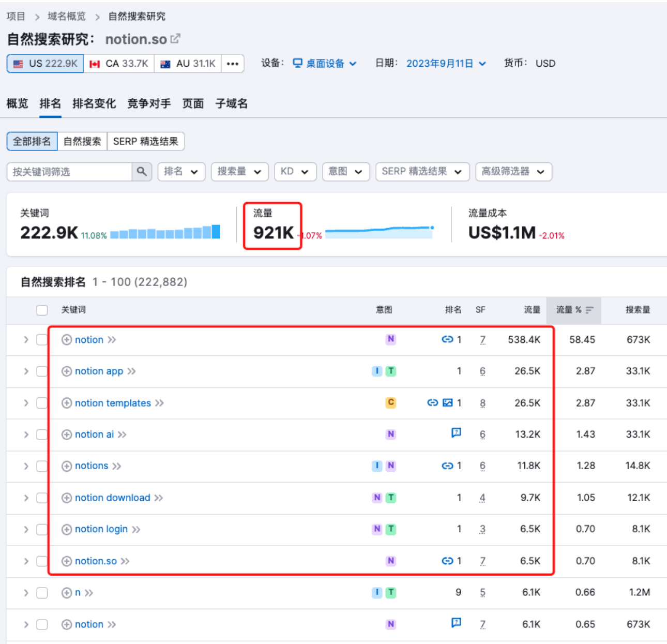Click plus icon beside notion ai
This screenshot has height=644, width=667.
pos(67,435)
